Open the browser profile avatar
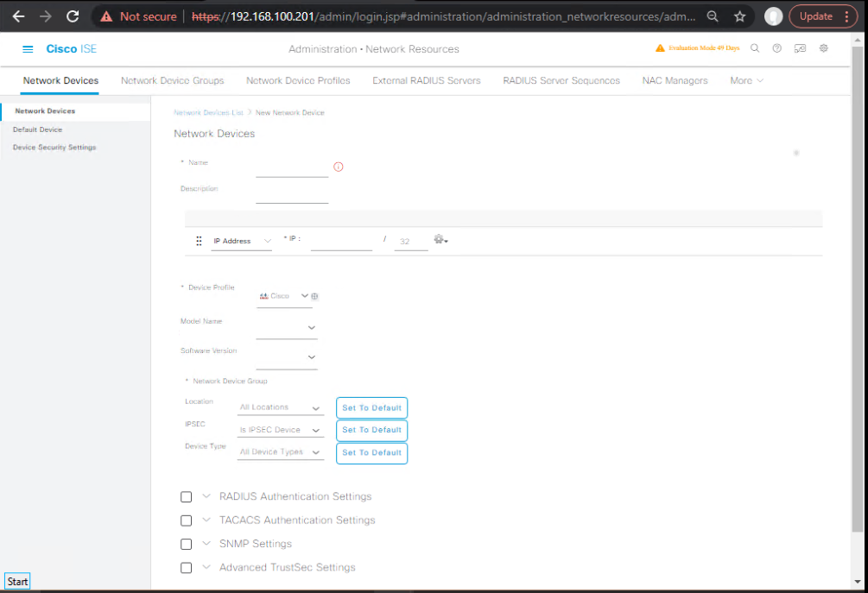 [x=773, y=16]
